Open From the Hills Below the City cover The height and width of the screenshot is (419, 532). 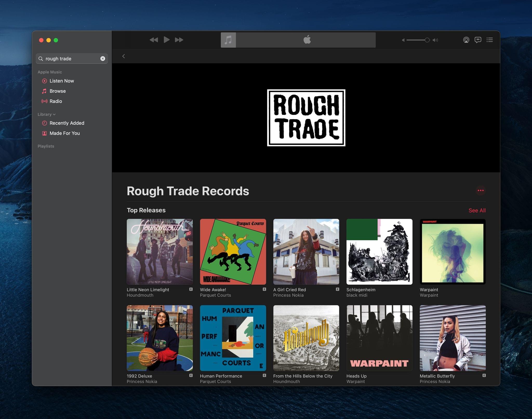pos(306,338)
